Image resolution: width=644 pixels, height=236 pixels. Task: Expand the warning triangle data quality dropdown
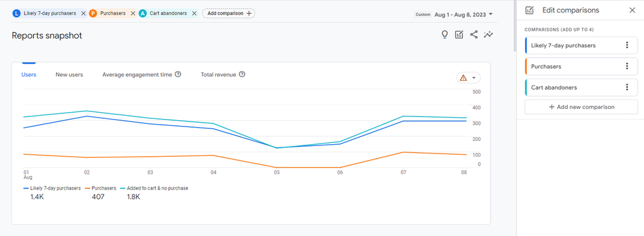[468, 77]
